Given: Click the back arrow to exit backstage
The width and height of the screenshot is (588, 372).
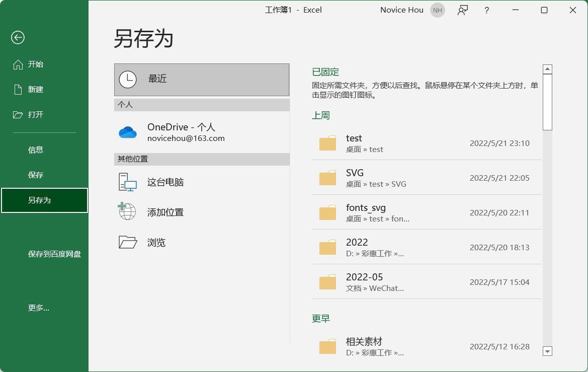Looking at the screenshot, I should 18,37.
